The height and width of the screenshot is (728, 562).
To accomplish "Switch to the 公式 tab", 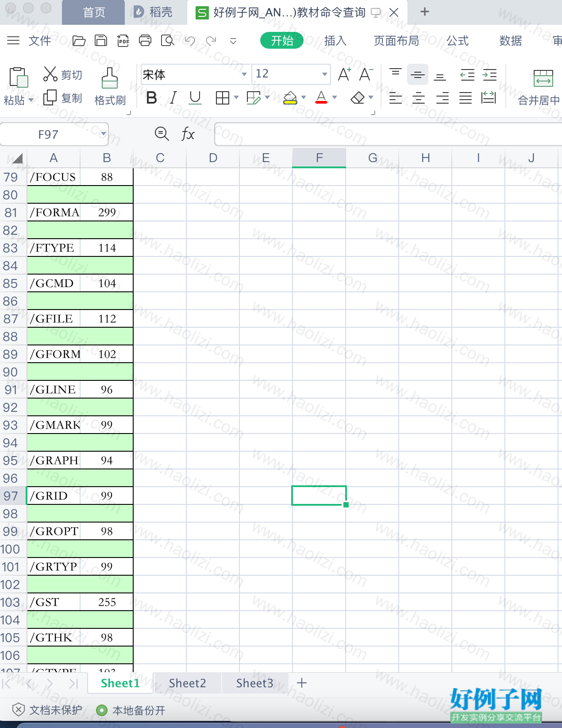I will [x=457, y=41].
